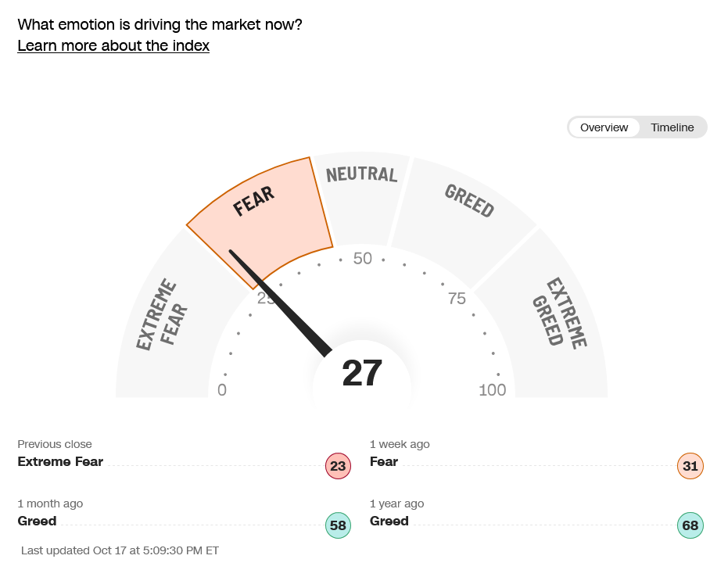Click the "Previous close" Extreme Fear label
The image size is (728, 577).
pyautogui.click(x=60, y=461)
